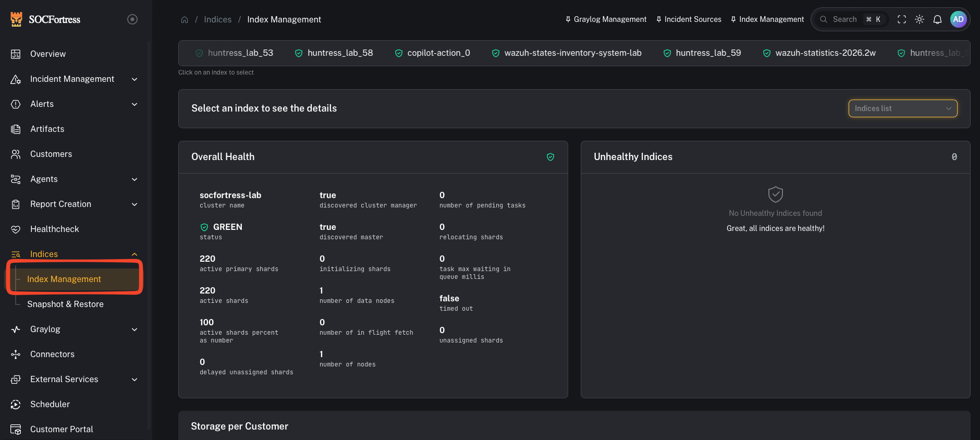Click the Indices sidebar icon

click(x=16, y=254)
